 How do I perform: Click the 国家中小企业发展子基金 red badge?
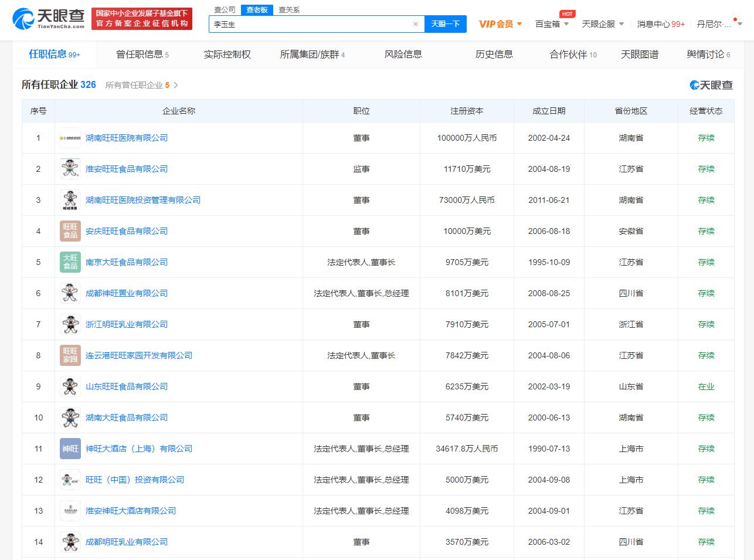click(142, 18)
